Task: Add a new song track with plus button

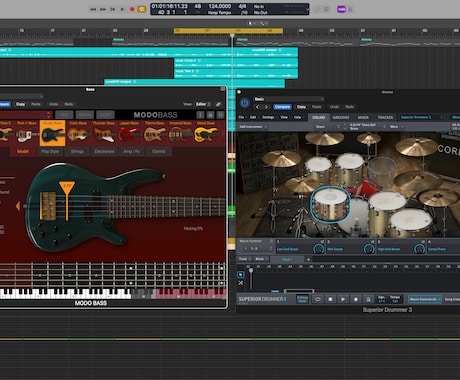Action: (x=308, y=259)
